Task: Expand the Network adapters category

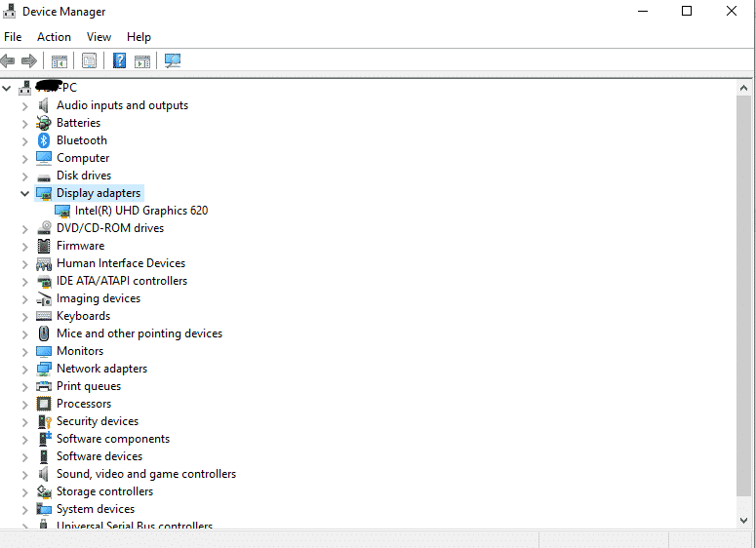Action: point(25,370)
